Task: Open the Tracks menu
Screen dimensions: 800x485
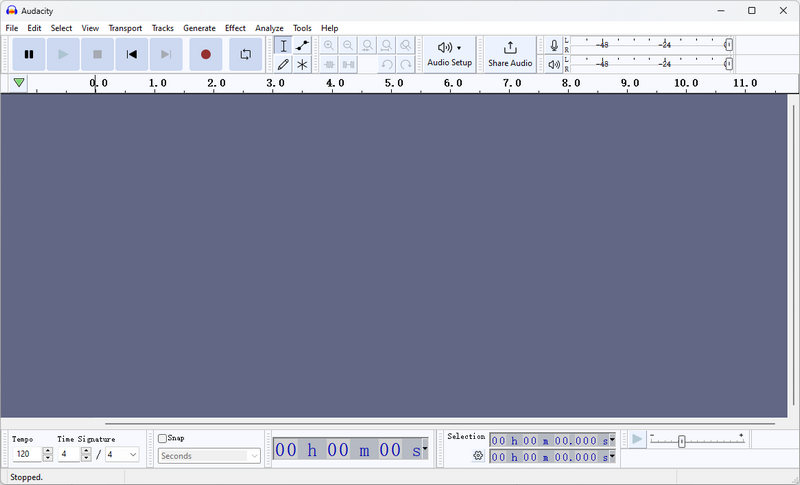Action: coord(163,28)
